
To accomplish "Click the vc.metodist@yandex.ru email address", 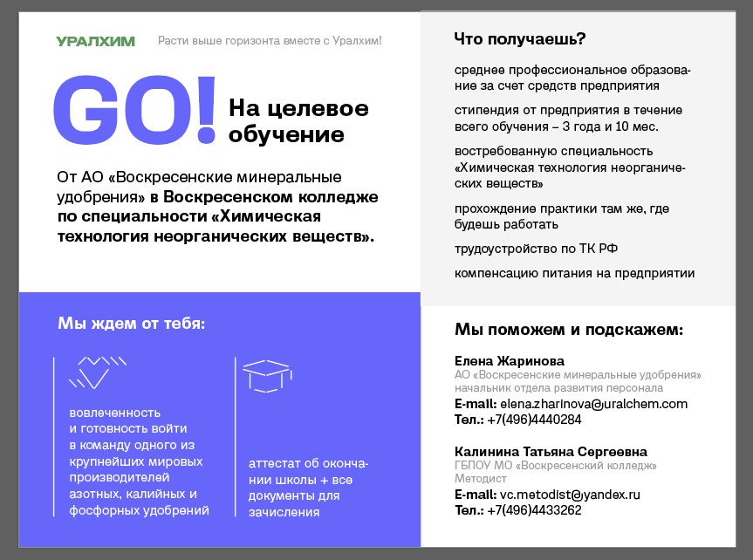I will (570, 495).
